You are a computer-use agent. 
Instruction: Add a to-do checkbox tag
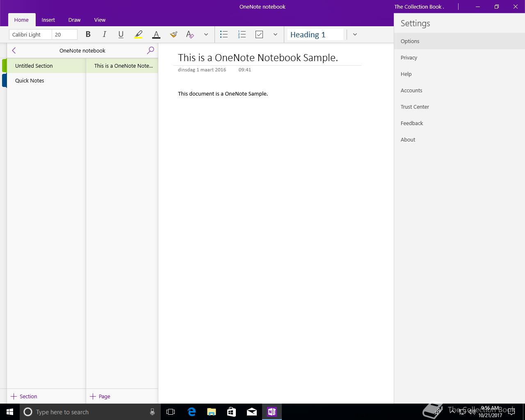(259, 34)
